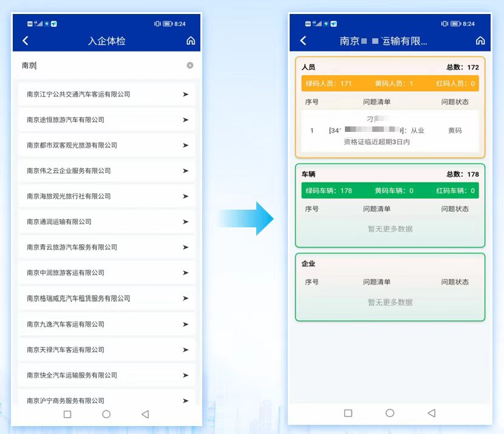Tap the back arrow on company detail screen

pos(303,41)
